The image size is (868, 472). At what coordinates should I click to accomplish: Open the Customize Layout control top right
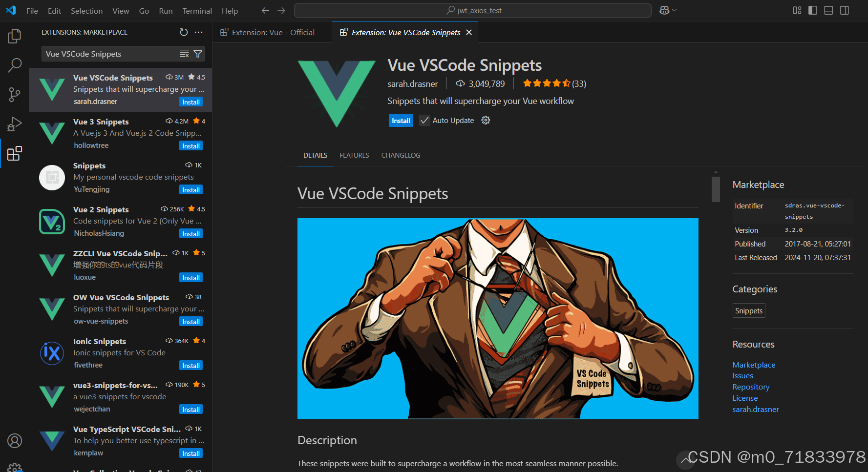pyautogui.click(x=797, y=10)
